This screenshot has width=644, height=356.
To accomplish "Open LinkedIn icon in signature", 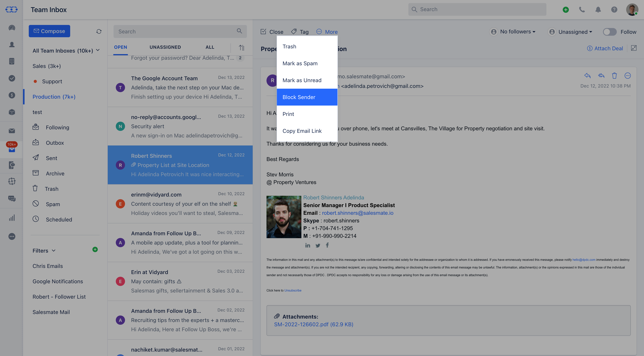I will tap(308, 245).
